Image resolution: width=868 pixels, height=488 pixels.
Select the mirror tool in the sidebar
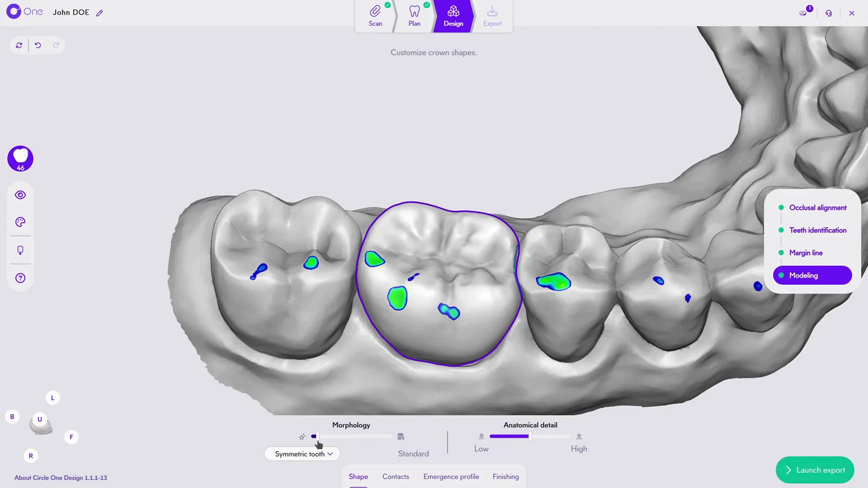(20, 250)
